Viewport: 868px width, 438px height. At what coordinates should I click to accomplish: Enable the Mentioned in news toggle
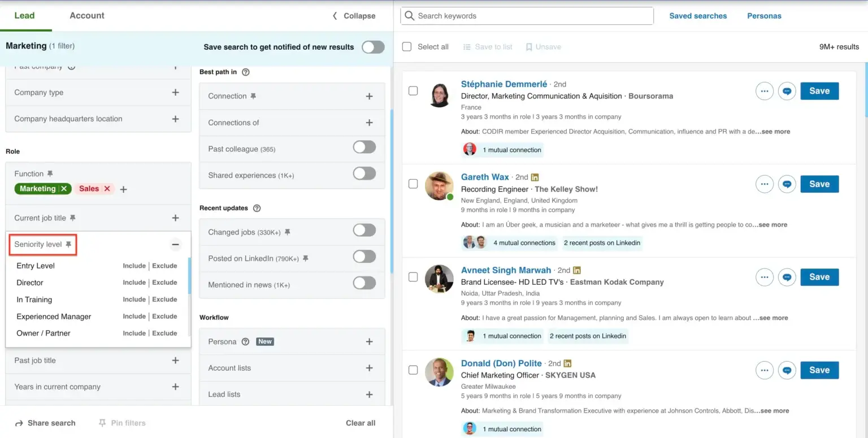(x=364, y=283)
